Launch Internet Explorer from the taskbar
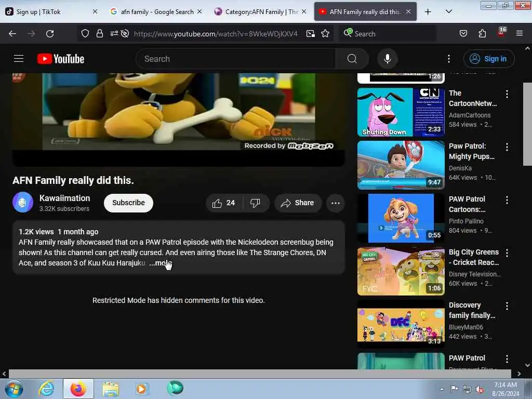Screen dimensions: 532x399 pos(46,389)
